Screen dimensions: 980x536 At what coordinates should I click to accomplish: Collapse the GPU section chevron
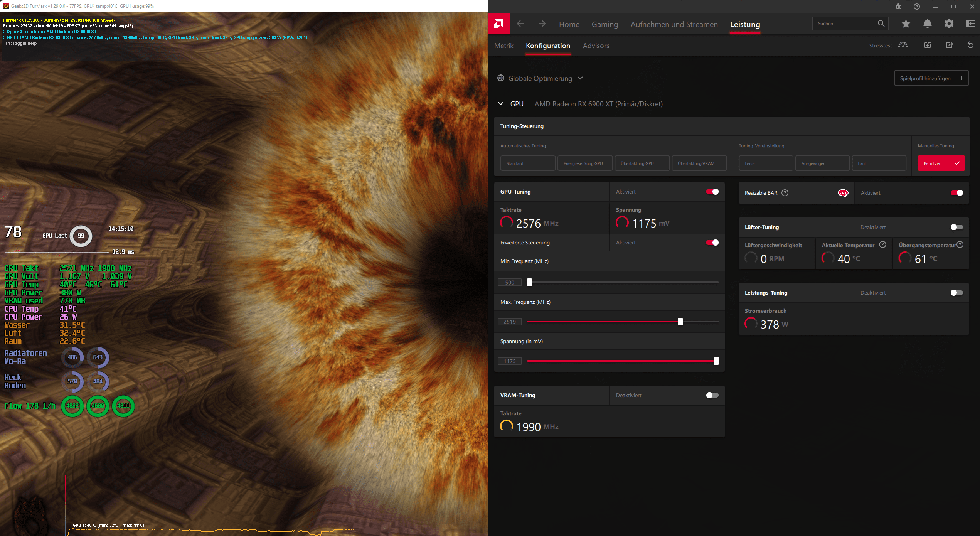coord(501,104)
